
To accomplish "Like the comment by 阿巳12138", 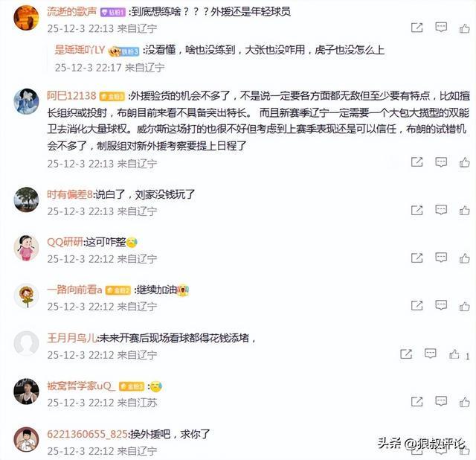I will [464, 162].
